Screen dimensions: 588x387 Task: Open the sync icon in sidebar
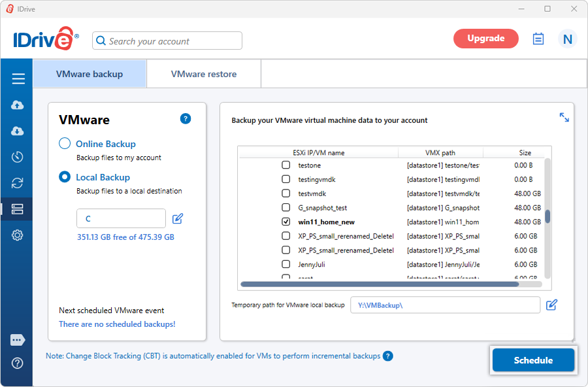18,183
